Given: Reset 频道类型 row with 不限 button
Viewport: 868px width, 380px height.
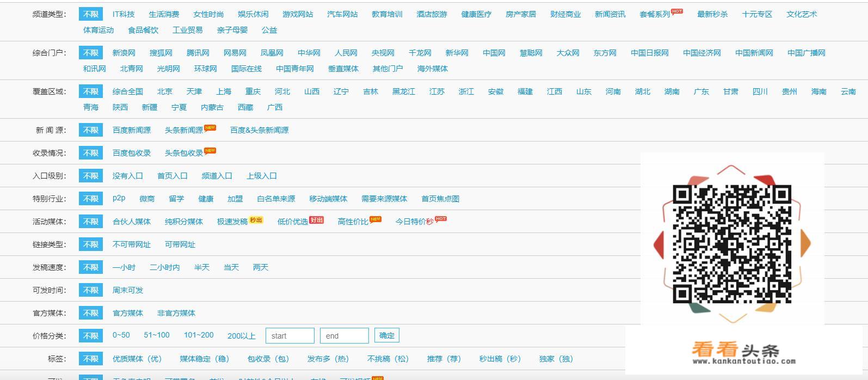Looking at the screenshot, I should point(91,14).
